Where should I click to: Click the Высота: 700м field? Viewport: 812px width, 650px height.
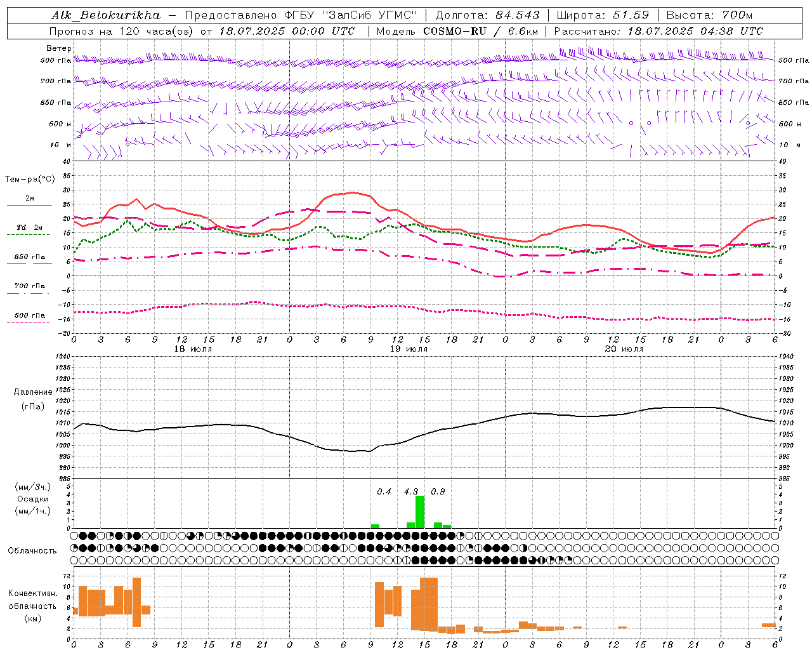(x=709, y=15)
